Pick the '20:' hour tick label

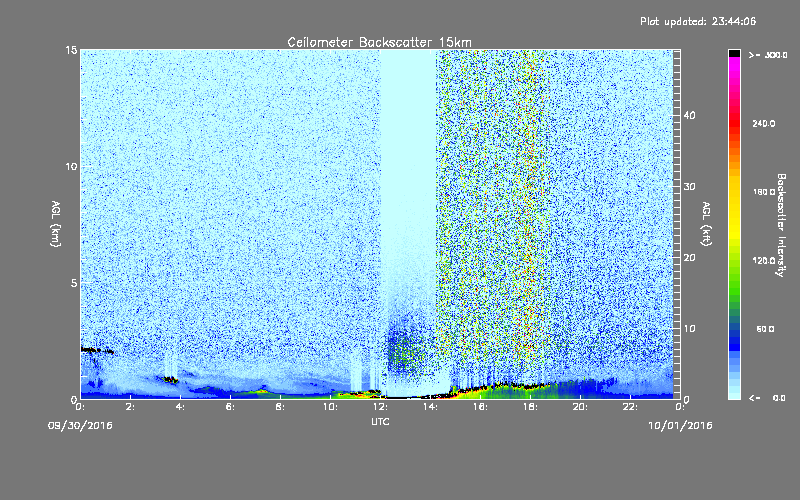pos(581,407)
